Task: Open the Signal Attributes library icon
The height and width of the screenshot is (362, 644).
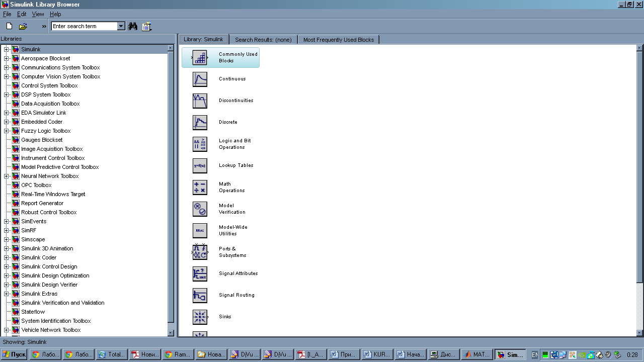Action: [200, 274]
